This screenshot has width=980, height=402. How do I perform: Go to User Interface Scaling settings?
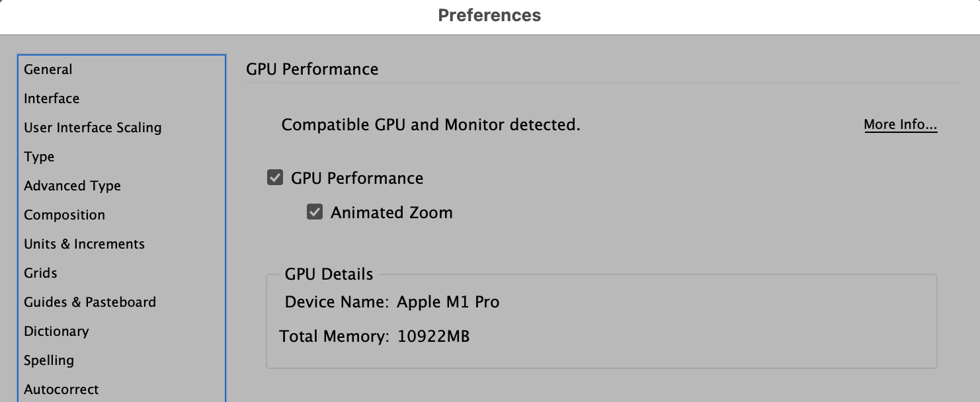pos(93,128)
